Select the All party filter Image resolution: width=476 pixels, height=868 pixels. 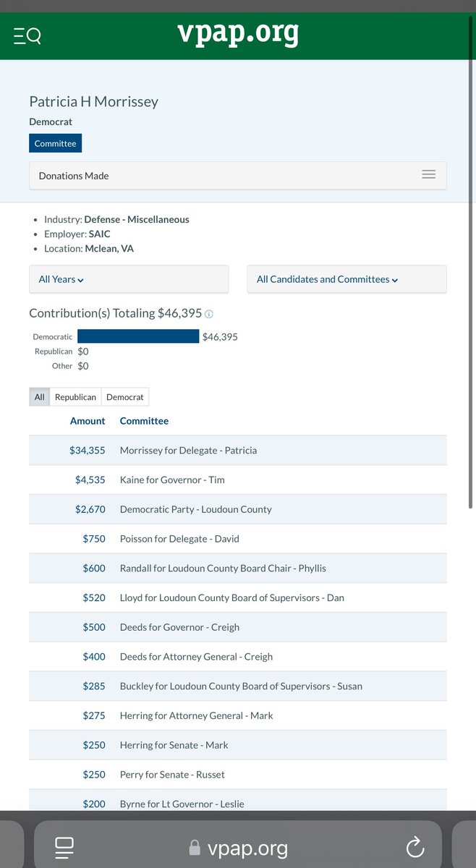click(x=39, y=396)
